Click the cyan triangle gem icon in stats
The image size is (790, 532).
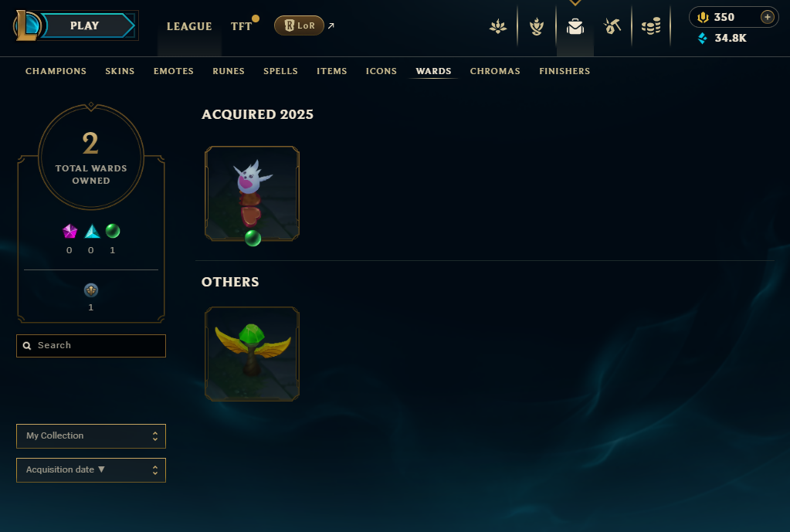pos(92,231)
